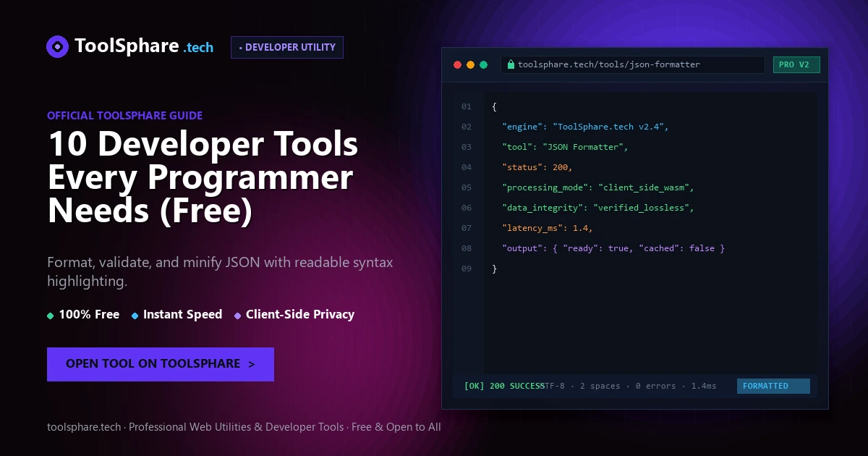Click line number 09 in the gutter

click(467, 269)
